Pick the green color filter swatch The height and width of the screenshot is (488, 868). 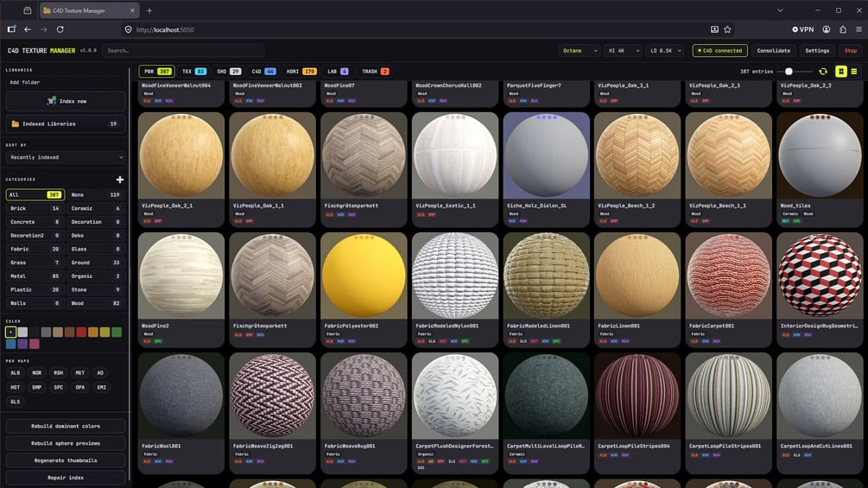click(117, 332)
